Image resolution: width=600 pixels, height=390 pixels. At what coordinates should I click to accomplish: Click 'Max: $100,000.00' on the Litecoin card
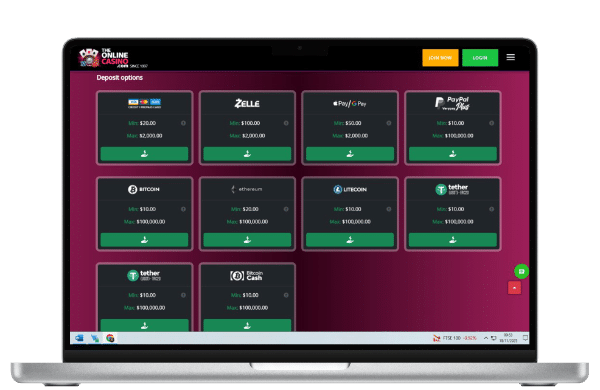(x=350, y=222)
